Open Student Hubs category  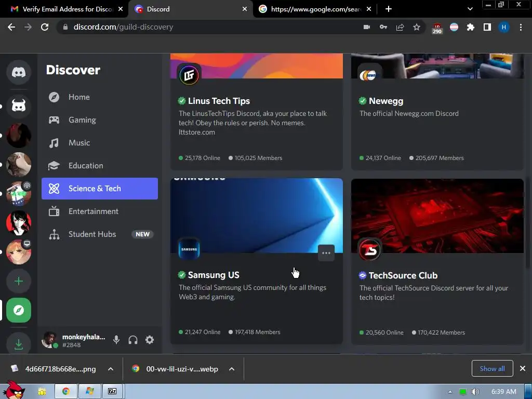(100, 234)
